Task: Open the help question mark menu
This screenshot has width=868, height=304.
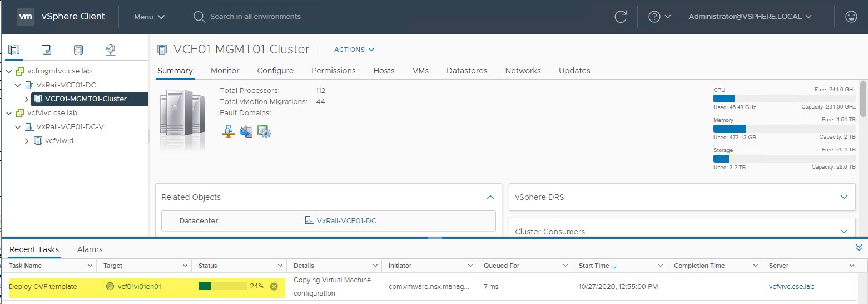Action: coord(659,17)
